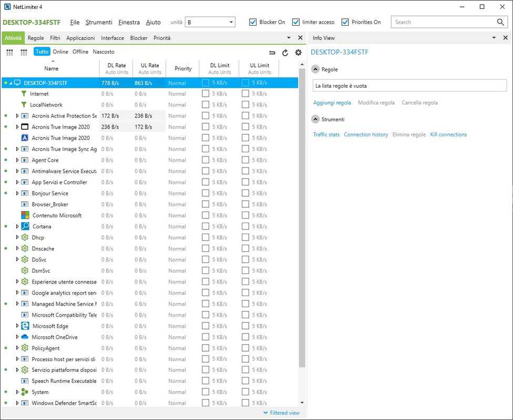Expand the System tree node
513x420 pixels.
pos(17,392)
